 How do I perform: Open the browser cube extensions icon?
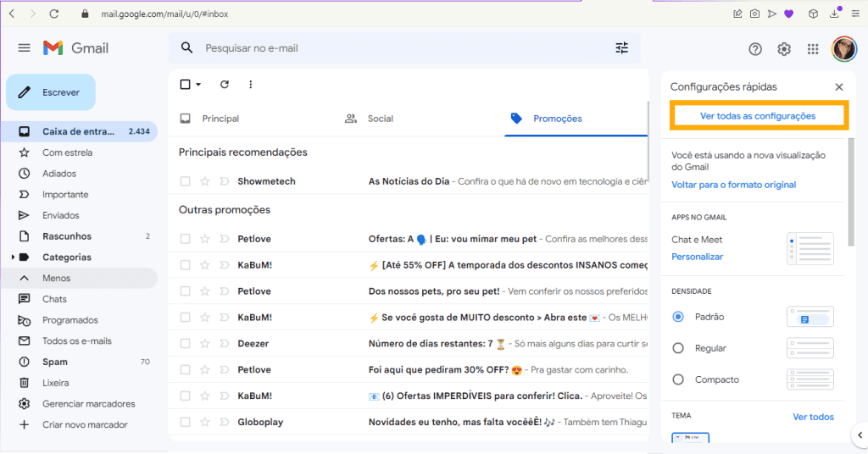[813, 14]
